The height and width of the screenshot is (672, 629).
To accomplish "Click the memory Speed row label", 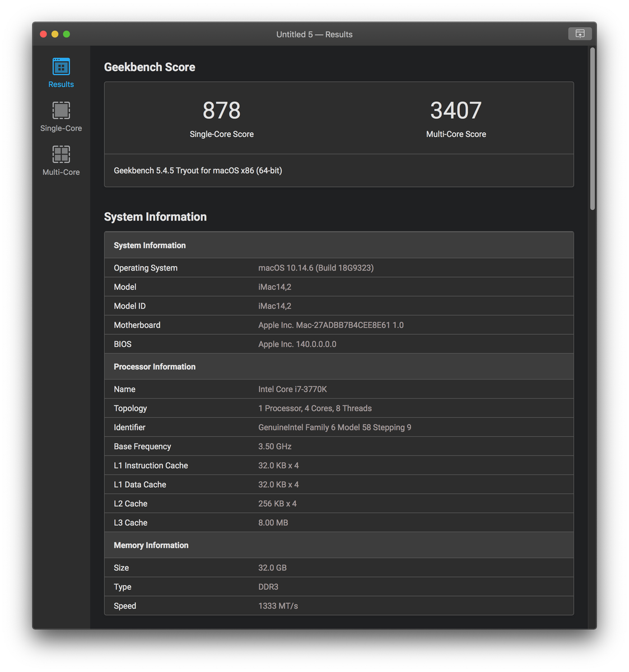I will pyautogui.click(x=125, y=606).
